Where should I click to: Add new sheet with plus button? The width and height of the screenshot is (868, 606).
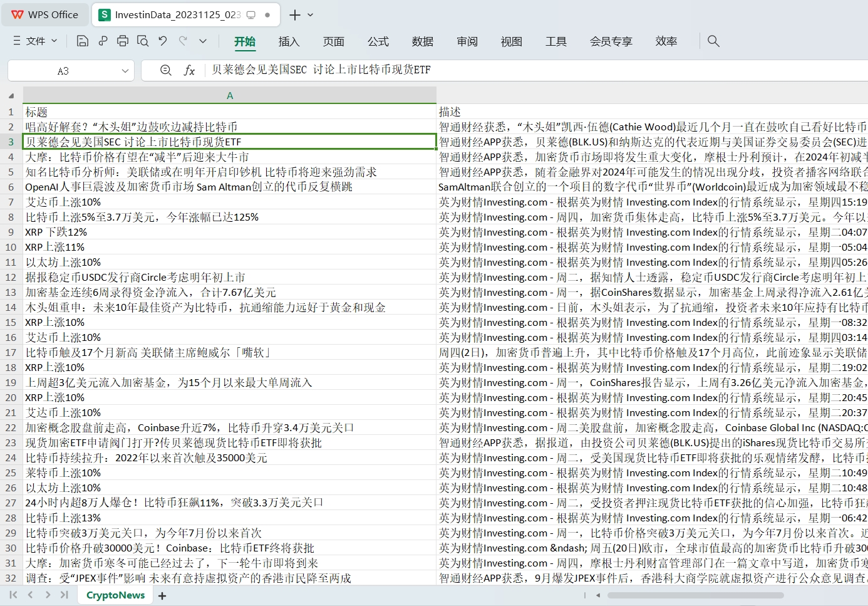click(162, 596)
